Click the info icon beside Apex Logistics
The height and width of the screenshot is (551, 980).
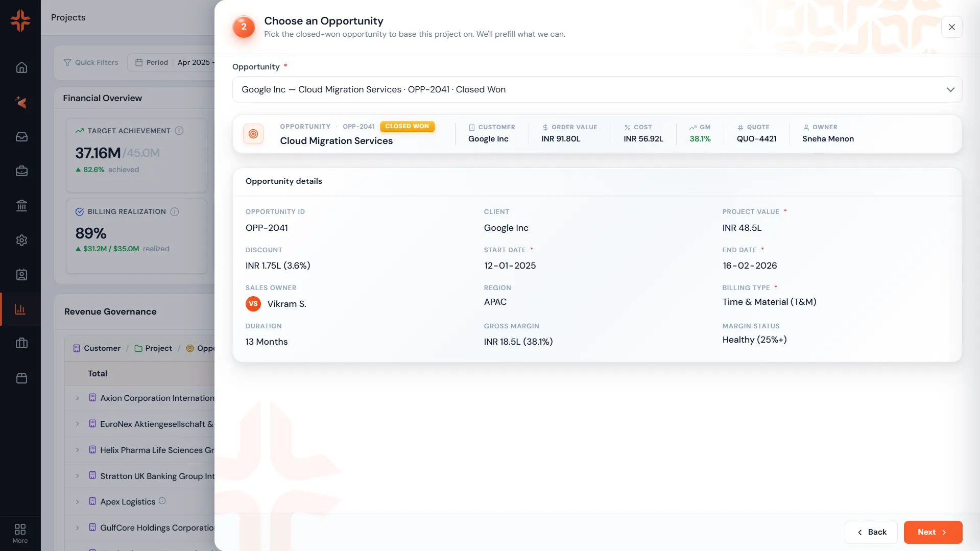162,501
